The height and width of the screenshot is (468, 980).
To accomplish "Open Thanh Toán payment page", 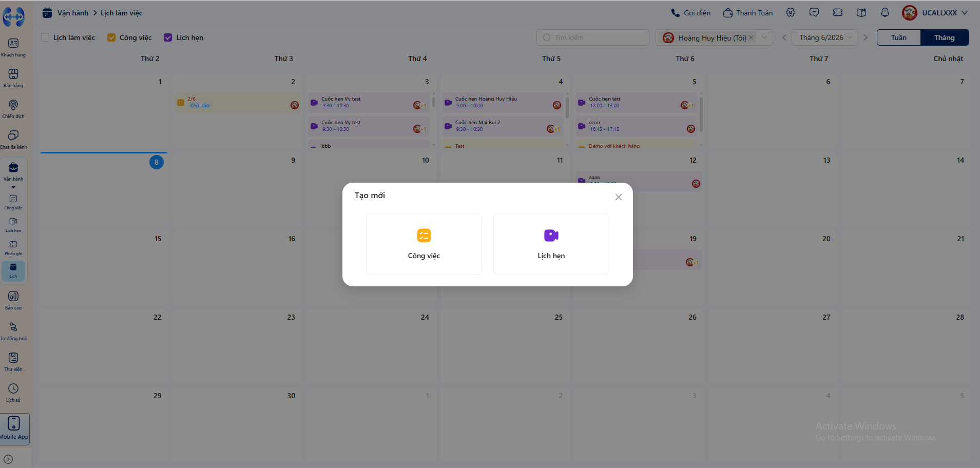I will (748, 13).
